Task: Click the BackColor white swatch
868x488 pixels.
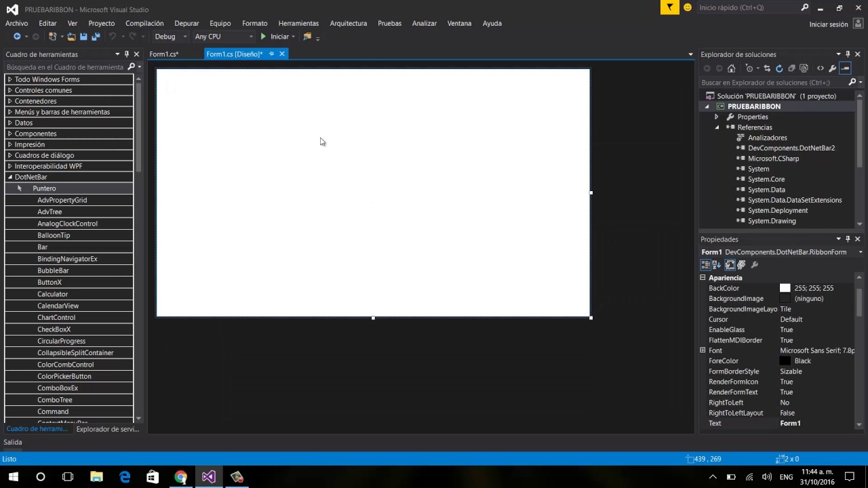Action: click(x=785, y=288)
